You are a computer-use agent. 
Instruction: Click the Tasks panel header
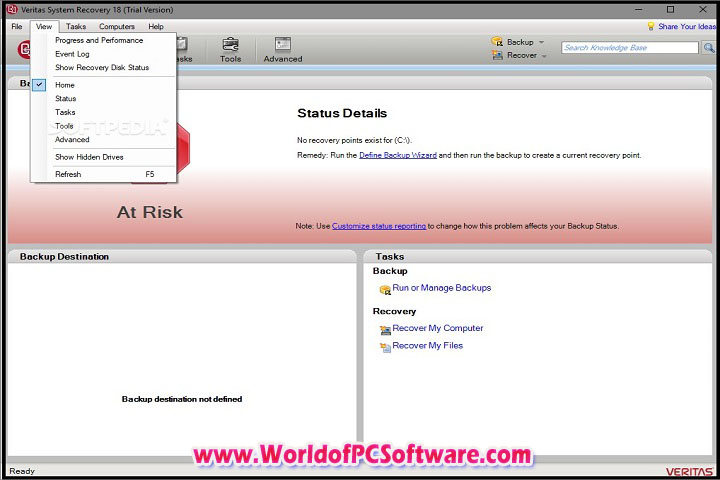(538, 256)
